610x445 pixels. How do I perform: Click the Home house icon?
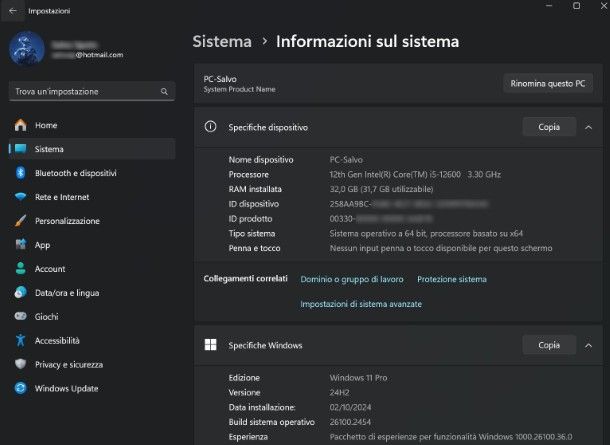click(21, 125)
